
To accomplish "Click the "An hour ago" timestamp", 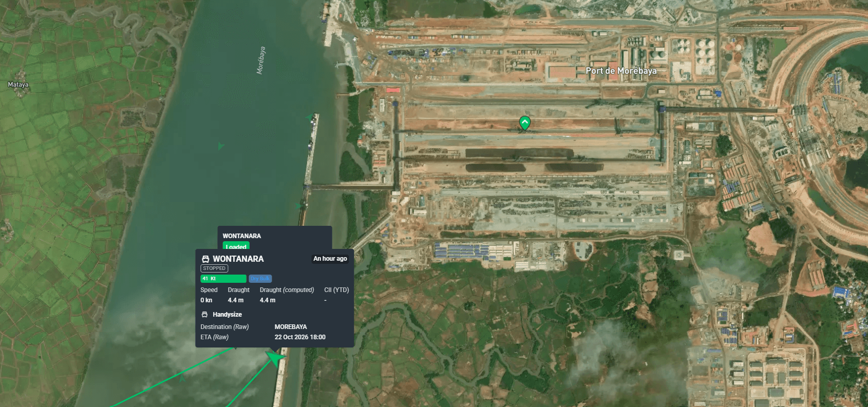I will tap(330, 259).
